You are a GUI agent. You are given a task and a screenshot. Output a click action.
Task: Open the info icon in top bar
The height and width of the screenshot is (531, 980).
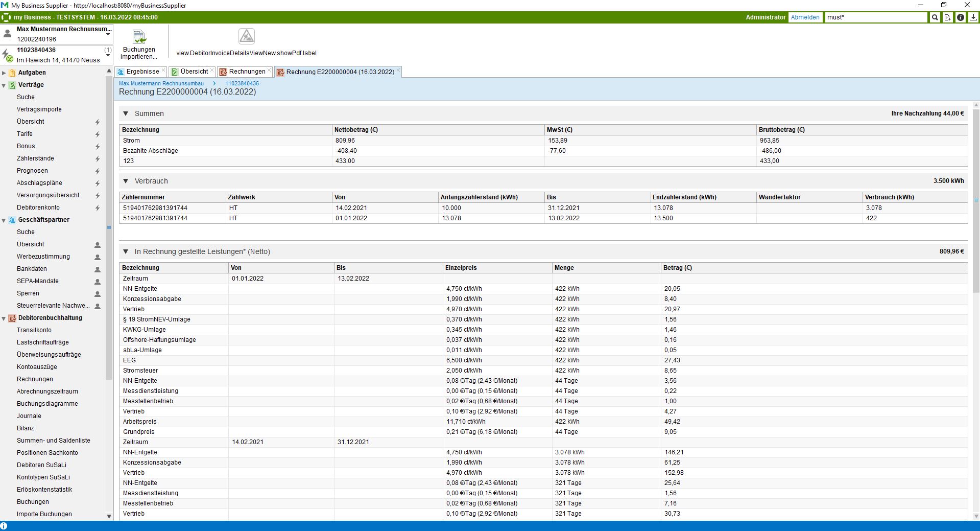(x=961, y=17)
